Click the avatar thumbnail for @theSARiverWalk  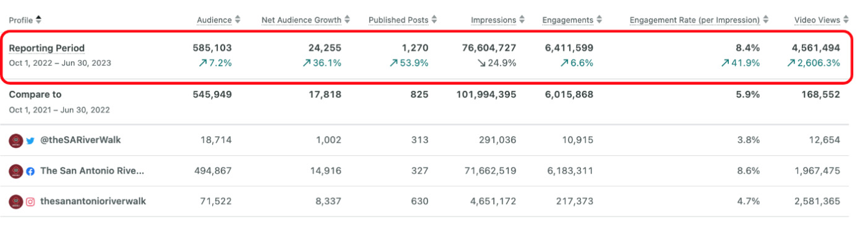(x=16, y=140)
